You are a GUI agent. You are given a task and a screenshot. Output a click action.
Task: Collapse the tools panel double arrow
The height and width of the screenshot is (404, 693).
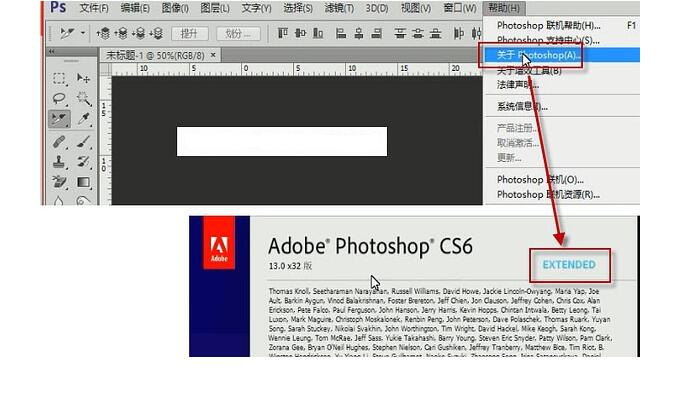click(52, 52)
